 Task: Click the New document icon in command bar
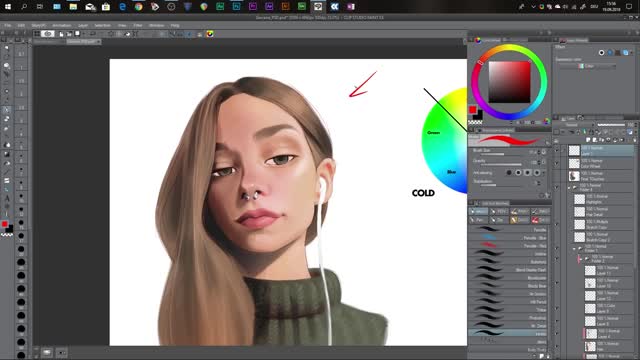point(61,34)
